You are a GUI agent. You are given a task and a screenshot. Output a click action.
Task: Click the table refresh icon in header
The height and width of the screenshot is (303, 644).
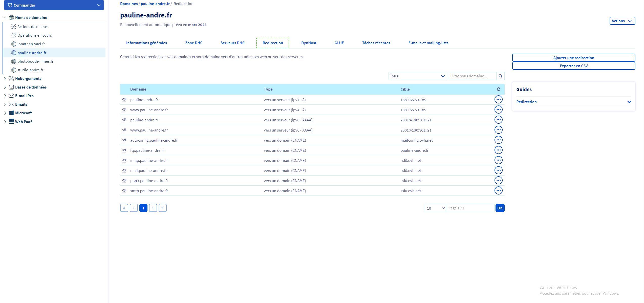(498, 89)
